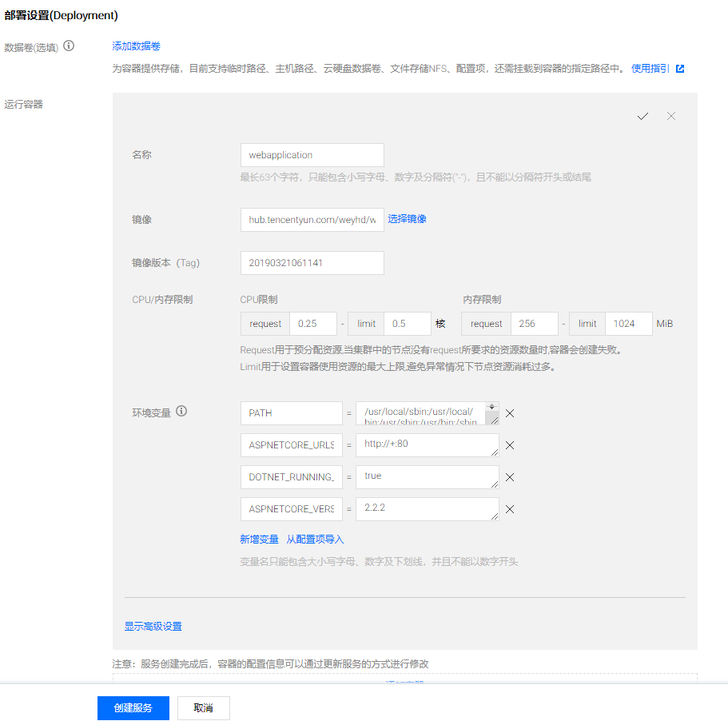Edit the 2.2.2 version value field
Screen dimensions: 728x725
click(428, 509)
